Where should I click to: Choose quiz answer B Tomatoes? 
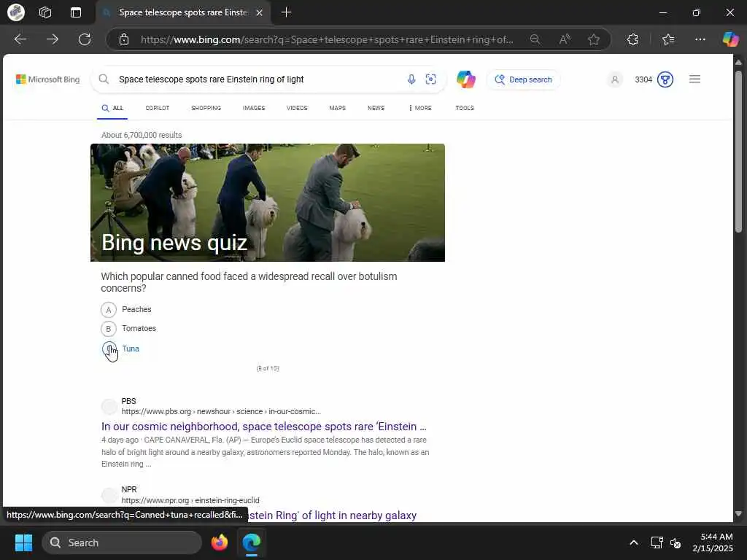tap(128, 329)
